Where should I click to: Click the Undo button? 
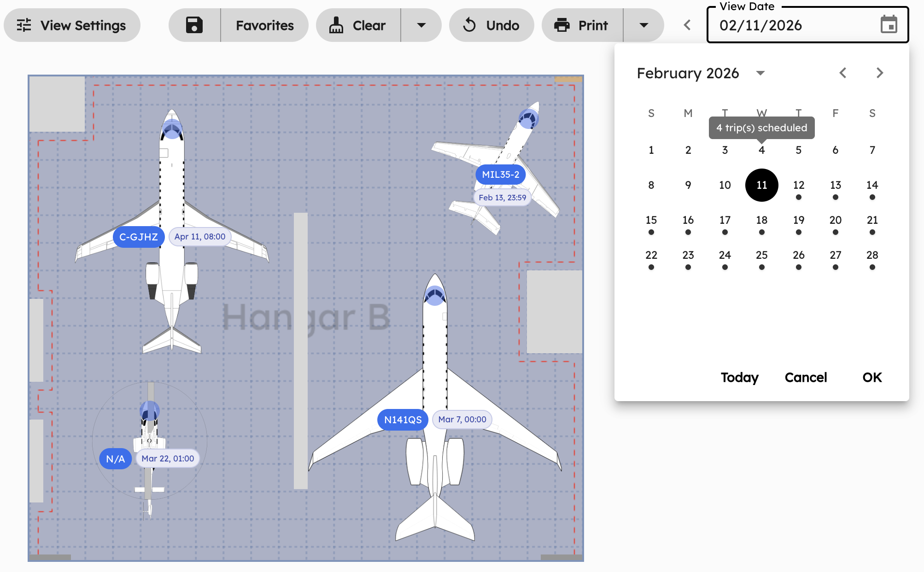(x=491, y=25)
